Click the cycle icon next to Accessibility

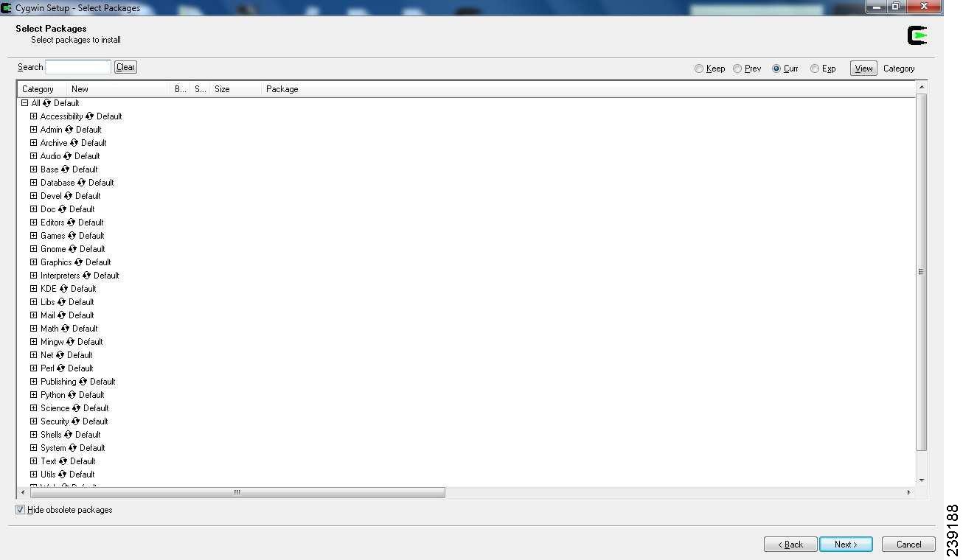point(90,116)
